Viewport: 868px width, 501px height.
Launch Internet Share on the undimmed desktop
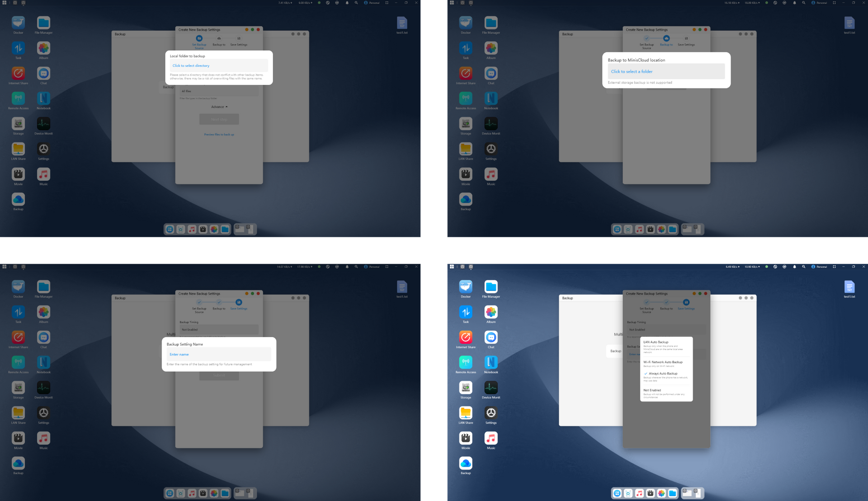(466, 337)
